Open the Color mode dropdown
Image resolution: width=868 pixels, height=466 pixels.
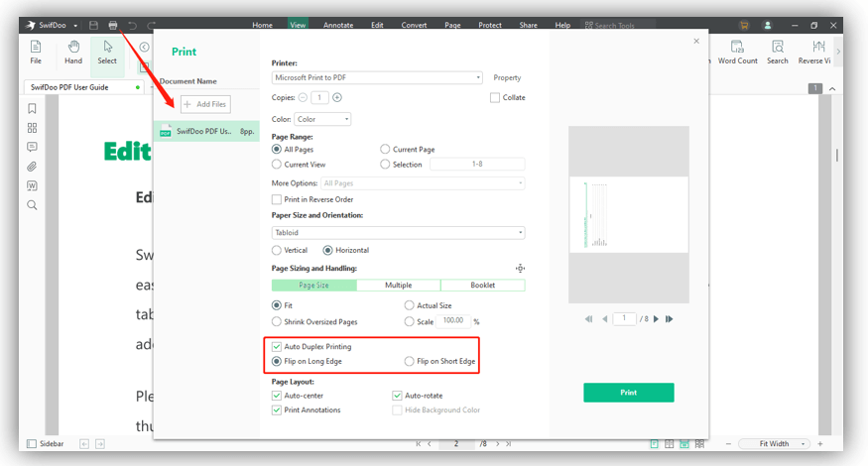tap(322, 119)
